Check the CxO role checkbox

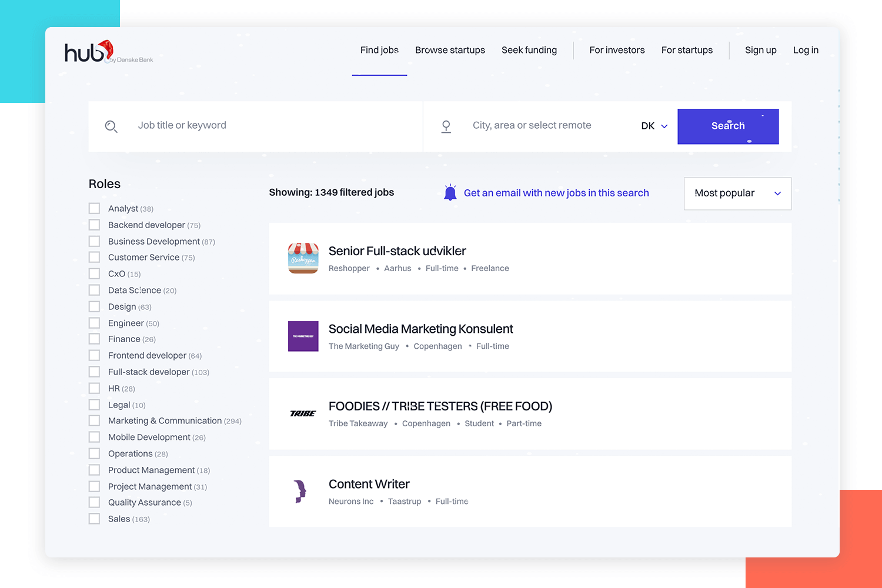coord(94,273)
